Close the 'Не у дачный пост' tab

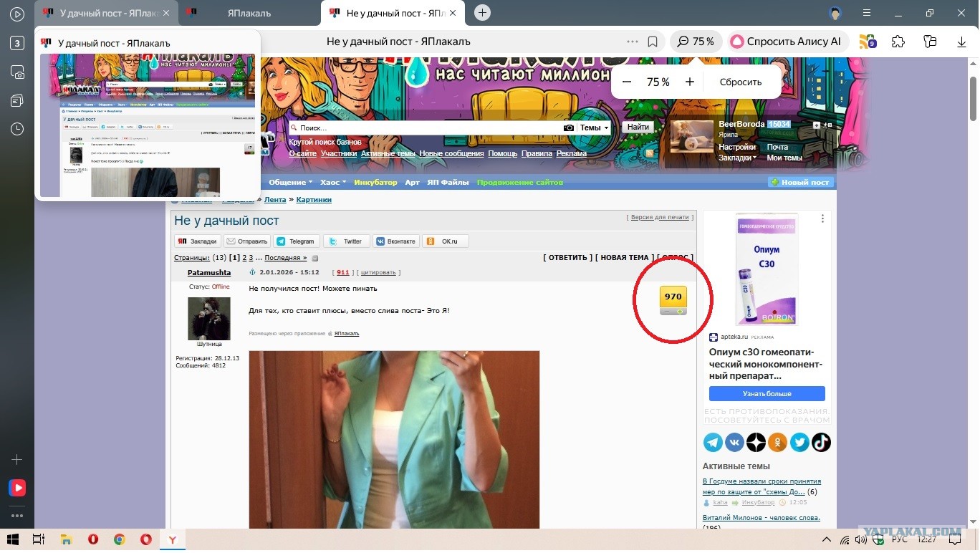[x=454, y=13]
